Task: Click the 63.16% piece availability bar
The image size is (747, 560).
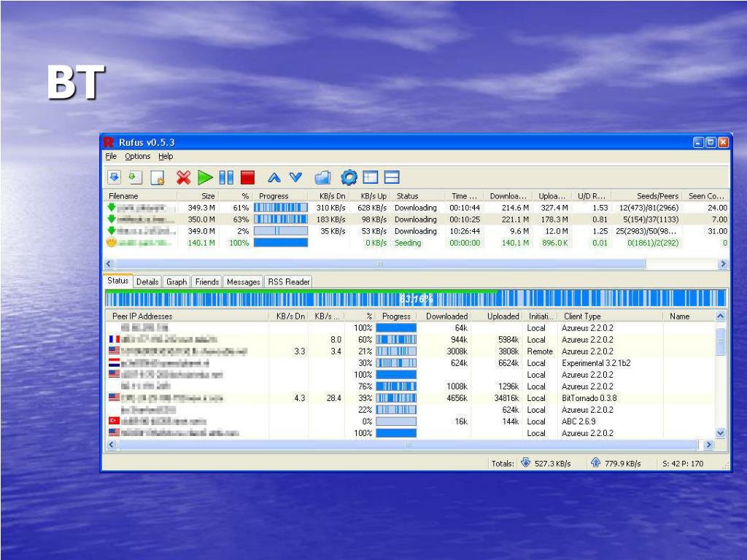Action: tap(416, 298)
